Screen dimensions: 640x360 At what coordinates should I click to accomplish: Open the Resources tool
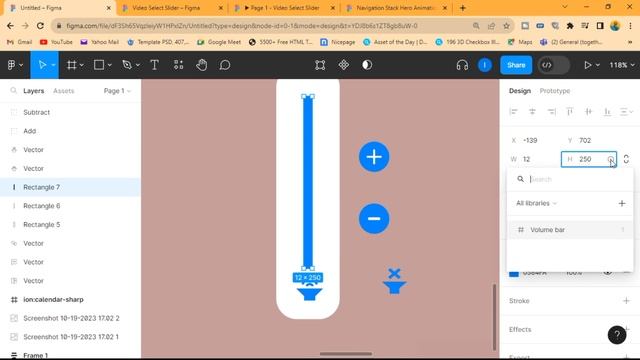[178, 65]
